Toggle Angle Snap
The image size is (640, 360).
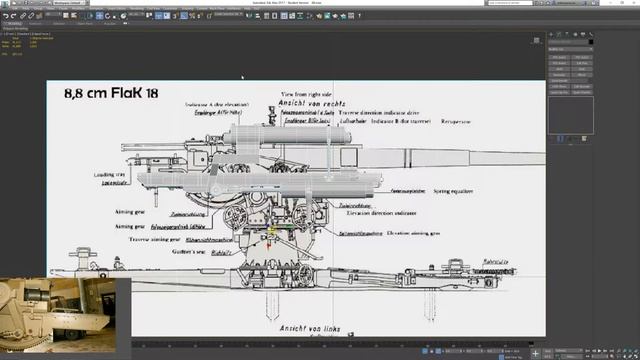tap(184, 16)
